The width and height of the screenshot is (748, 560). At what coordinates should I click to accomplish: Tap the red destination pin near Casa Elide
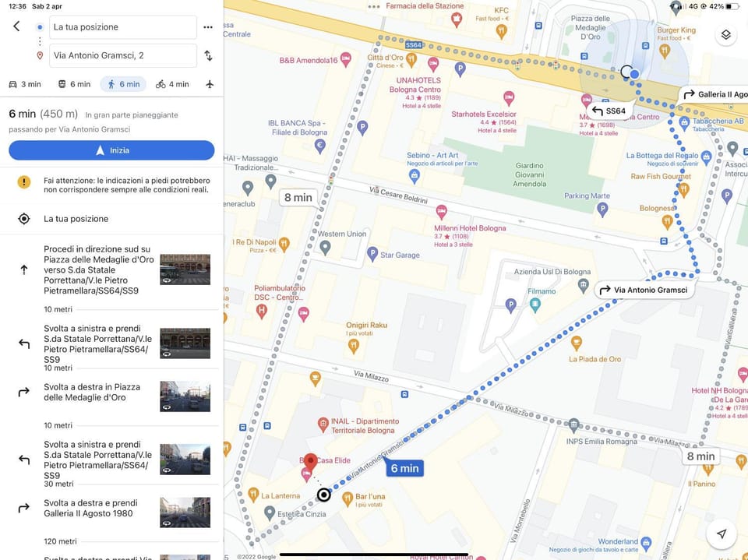coord(311,462)
